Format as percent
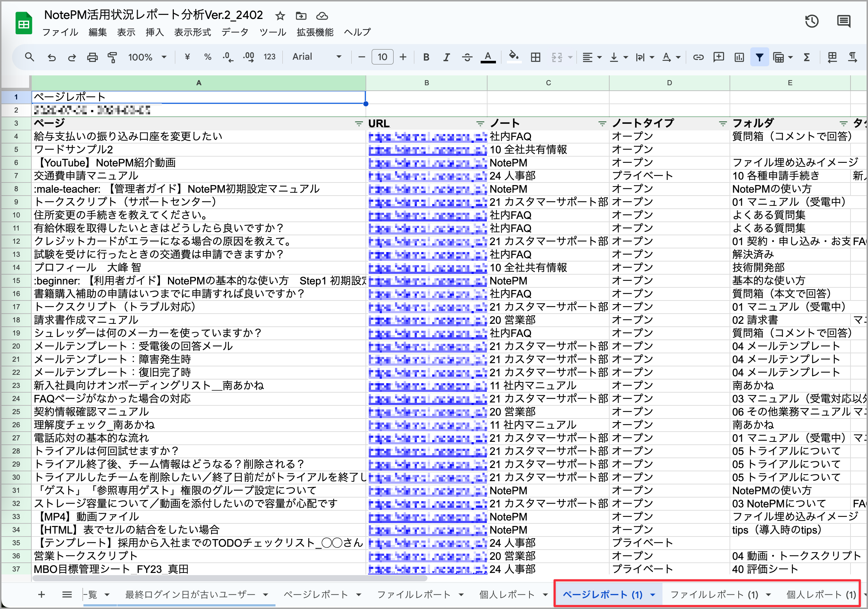 pyautogui.click(x=208, y=57)
